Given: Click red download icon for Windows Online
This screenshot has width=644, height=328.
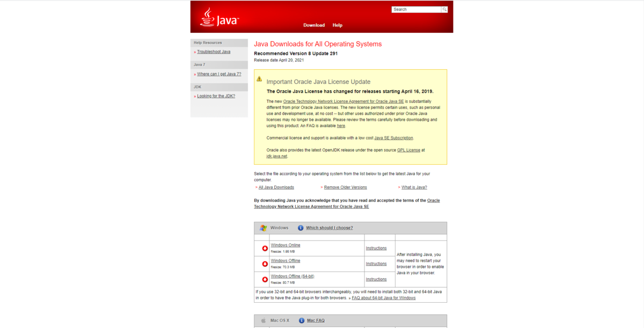Looking at the screenshot, I should 265,248.
